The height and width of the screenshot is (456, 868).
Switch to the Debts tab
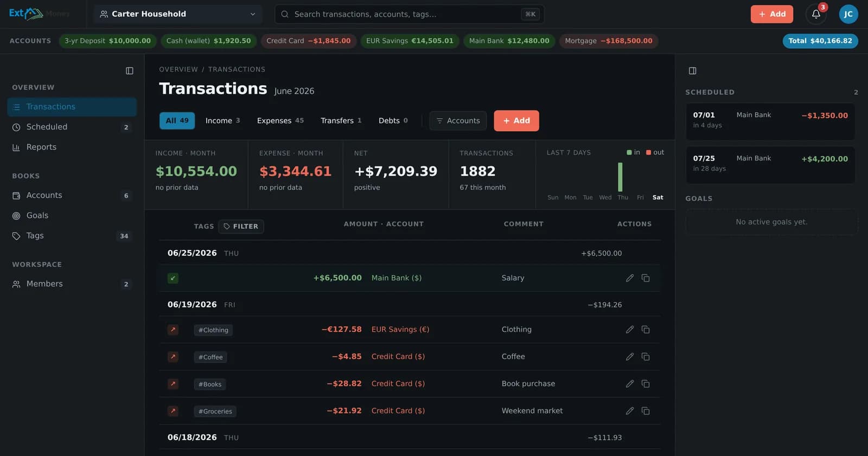click(393, 121)
